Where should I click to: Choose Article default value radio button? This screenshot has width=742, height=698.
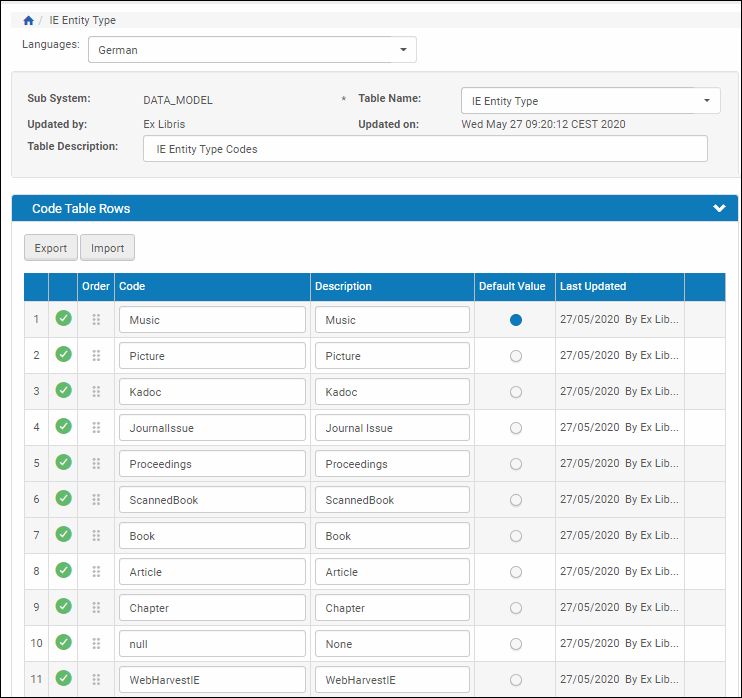(515, 572)
